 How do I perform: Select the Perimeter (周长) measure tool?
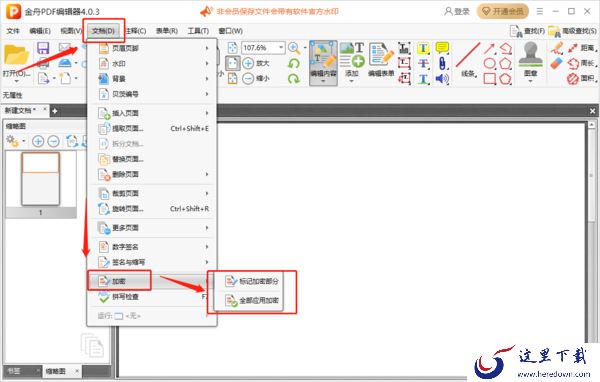click(x=582, y=63)
